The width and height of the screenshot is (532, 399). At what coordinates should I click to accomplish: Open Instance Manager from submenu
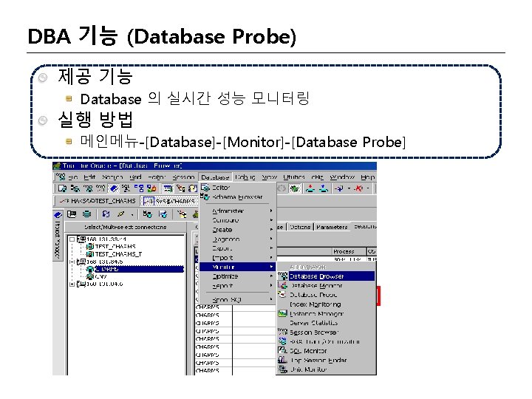(x=326, y=314)
